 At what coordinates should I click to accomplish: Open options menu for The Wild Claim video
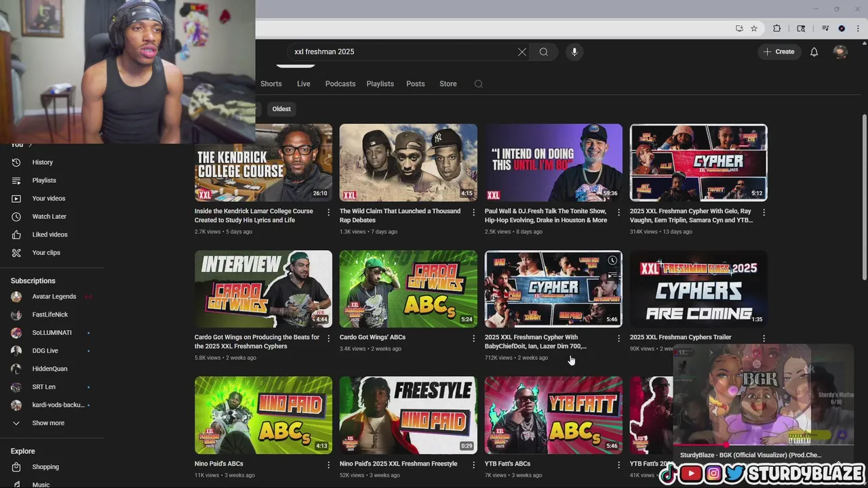(473, 212)
